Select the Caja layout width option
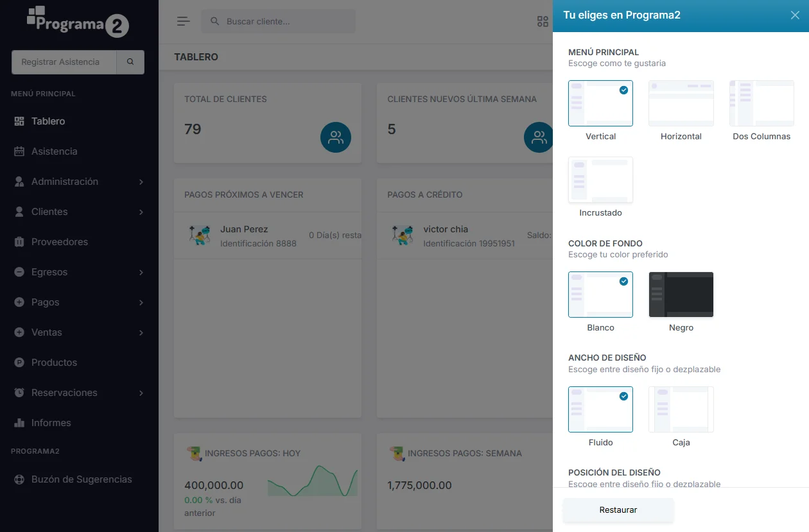809x532 pixels. pyautogui.click(x=681, y=409)
